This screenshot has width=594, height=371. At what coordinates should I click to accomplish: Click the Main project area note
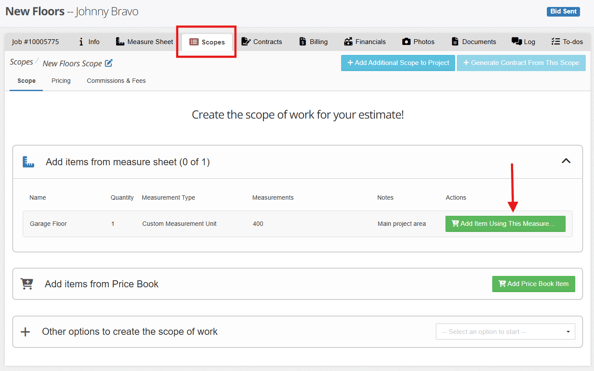pyautogui.click(x=402, y=224)
